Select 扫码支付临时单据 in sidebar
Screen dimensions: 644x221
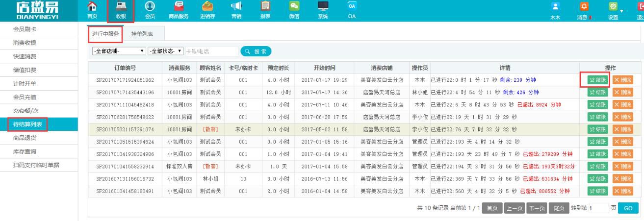[39, 165]
